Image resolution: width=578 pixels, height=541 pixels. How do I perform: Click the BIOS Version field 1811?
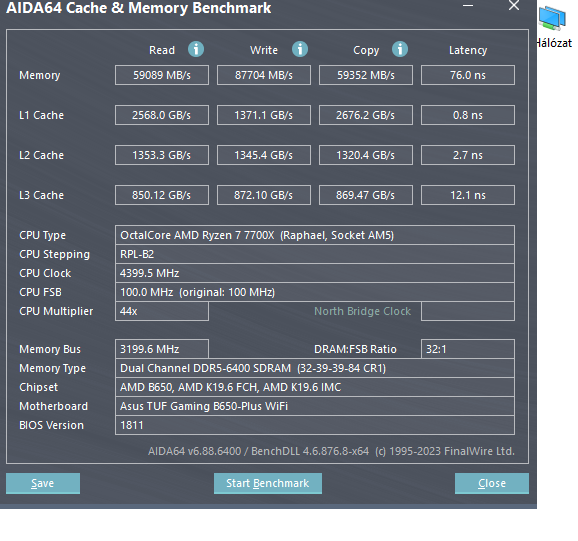tap(315, 425)
